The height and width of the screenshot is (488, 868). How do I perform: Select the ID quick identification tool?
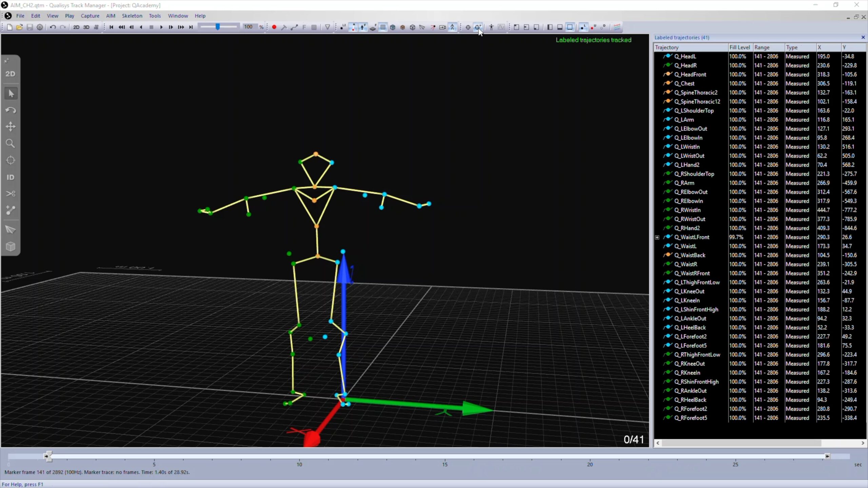point(11,177)
